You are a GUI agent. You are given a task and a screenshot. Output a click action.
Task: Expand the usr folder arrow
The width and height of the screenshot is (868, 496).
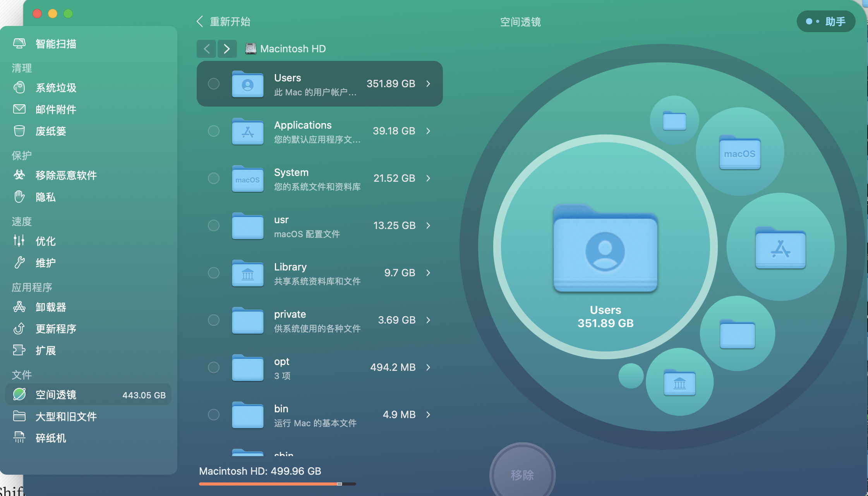[428, 226]
